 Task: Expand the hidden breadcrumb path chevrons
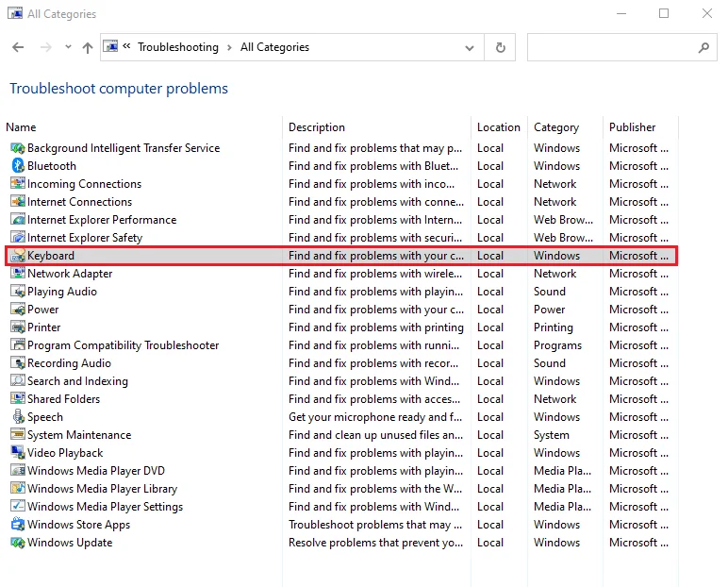coord(126,46)
